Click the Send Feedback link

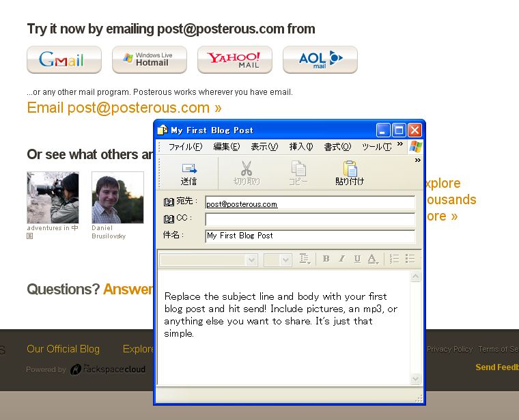(497, 367)
